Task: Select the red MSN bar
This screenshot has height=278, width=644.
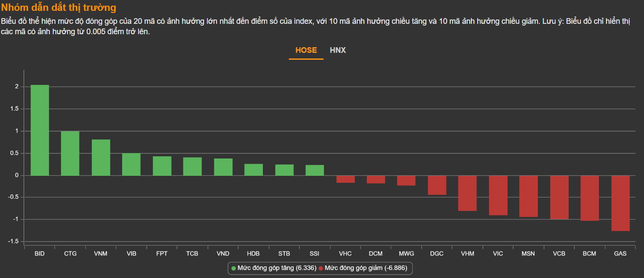Action: 528,196
